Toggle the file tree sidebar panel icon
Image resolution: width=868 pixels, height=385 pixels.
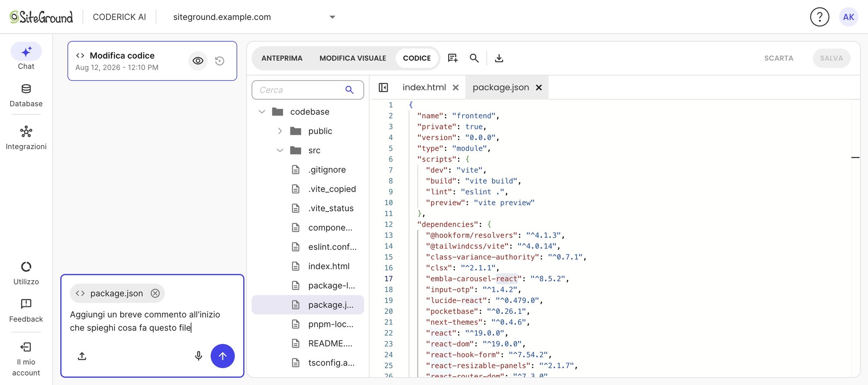(x=383, y=87)
